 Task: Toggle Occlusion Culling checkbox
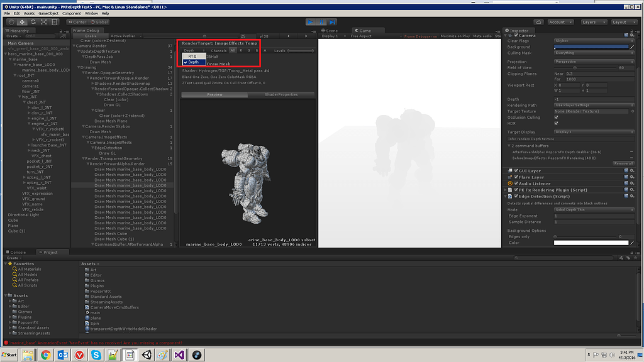click(556, 117)
